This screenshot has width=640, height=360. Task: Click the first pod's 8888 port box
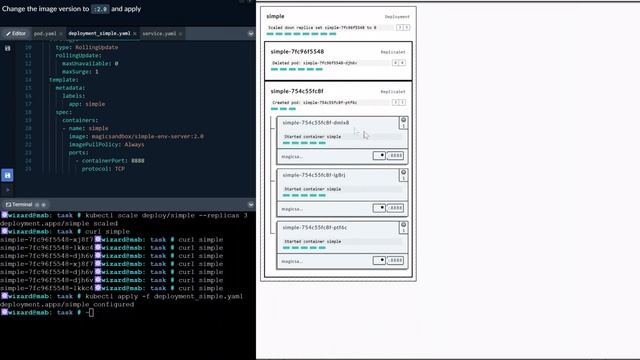(396, 156)
